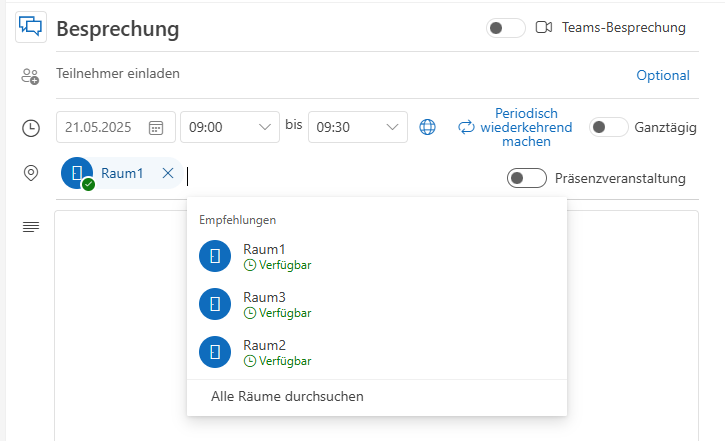Image resolution: width=725 pixels, height=441 pixels.
Task: Click the Optional attendees link
Action: pos(663,75)
